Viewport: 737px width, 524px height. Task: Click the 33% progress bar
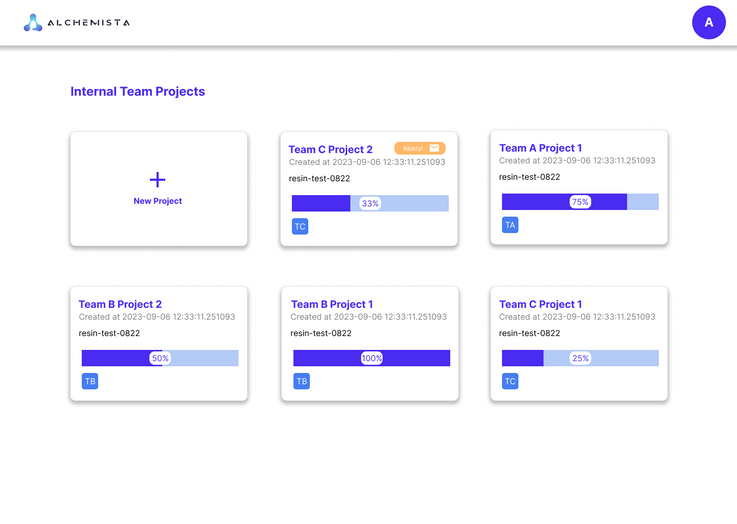point(370,203)
